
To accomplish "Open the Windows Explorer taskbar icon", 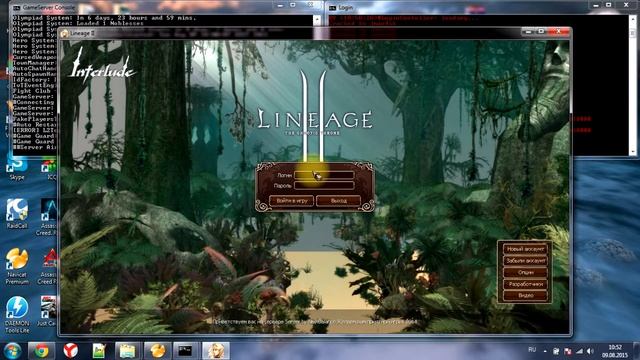I will (127, 351).
